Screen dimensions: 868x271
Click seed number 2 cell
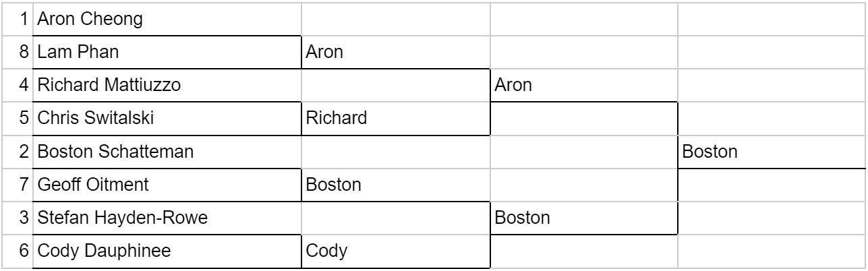[x=24, y=152]
